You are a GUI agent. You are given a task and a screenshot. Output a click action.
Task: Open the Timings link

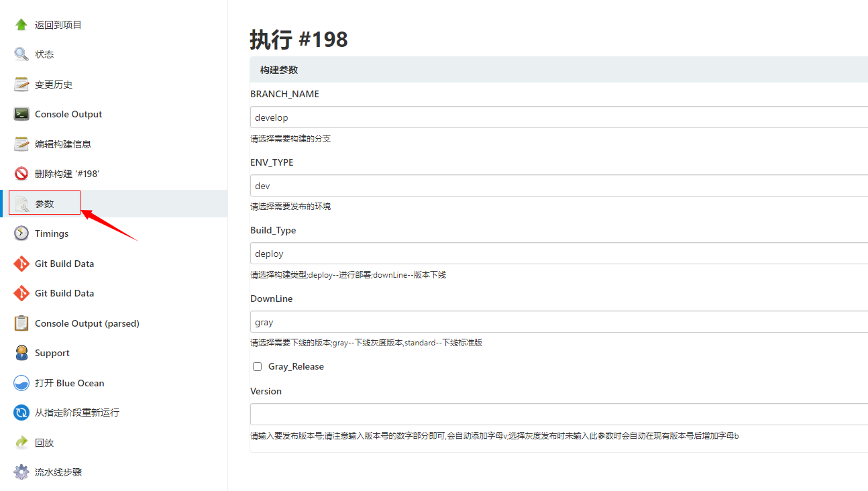tap(52, 233)
